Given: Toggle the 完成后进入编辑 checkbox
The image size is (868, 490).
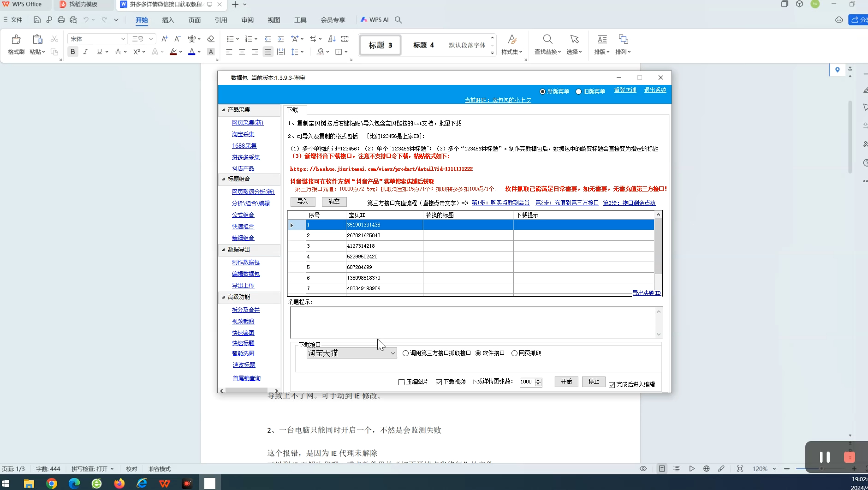Looking at the screenshot, I should tap(612, 385).
